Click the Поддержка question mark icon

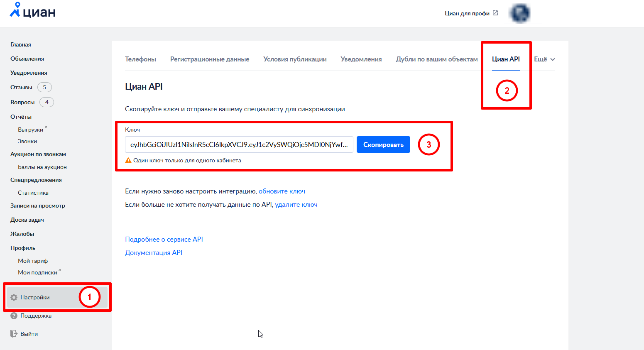pyautogui.click(x=14, y=316)
